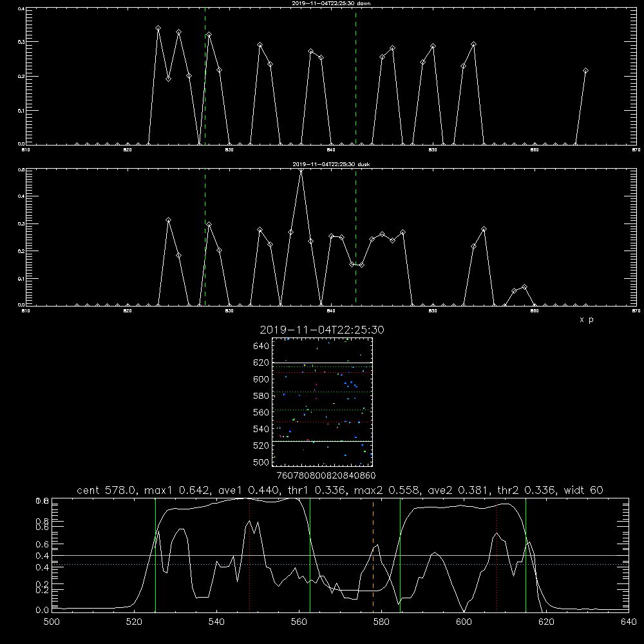The image size is (644, 644).
Task: Click the dusk plot title text
Action: (331, 164)
